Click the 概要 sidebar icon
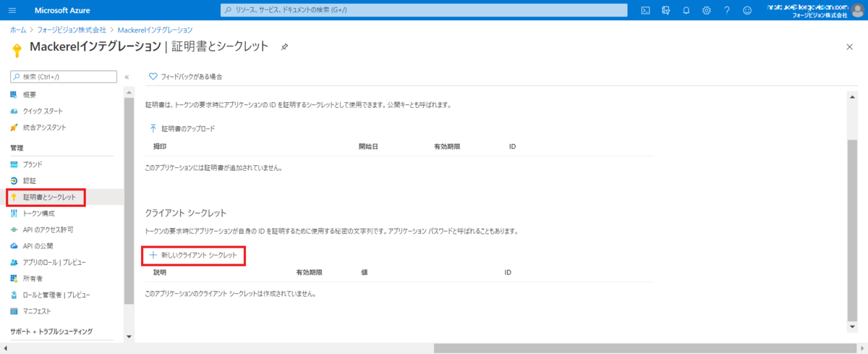The height and width of the screenshot is (354, 868). coord(14,95)
